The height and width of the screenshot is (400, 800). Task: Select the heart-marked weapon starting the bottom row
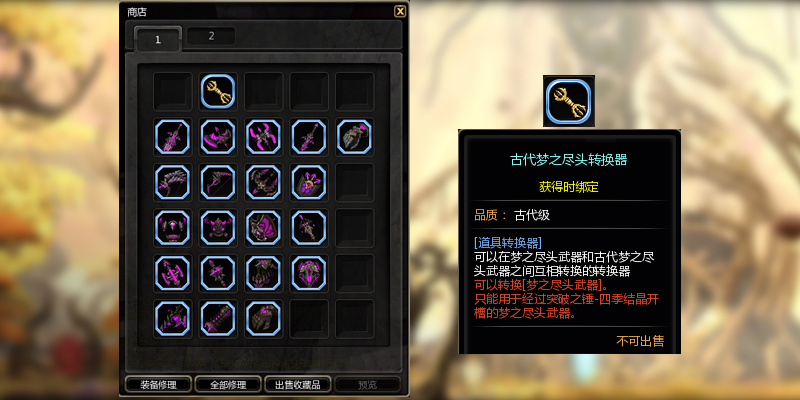point(172,318)
